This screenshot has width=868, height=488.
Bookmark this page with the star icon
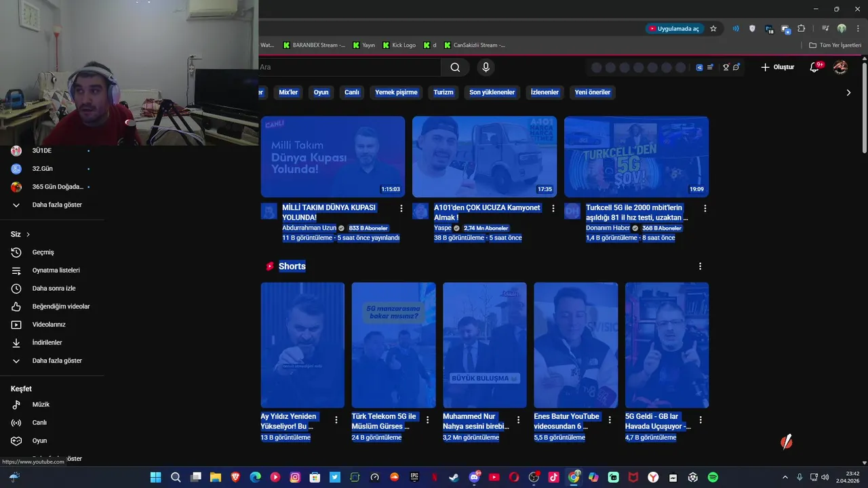tap(713, 28)
